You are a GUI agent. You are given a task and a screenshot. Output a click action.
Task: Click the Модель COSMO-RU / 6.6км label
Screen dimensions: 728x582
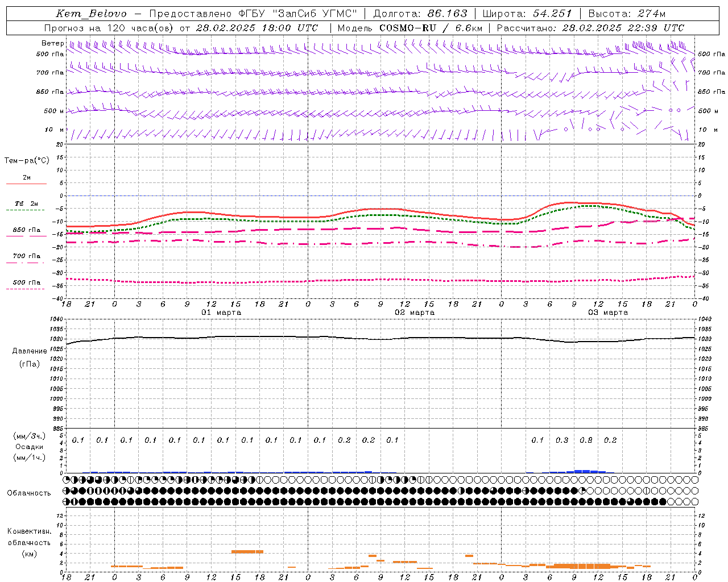point(410,28)
